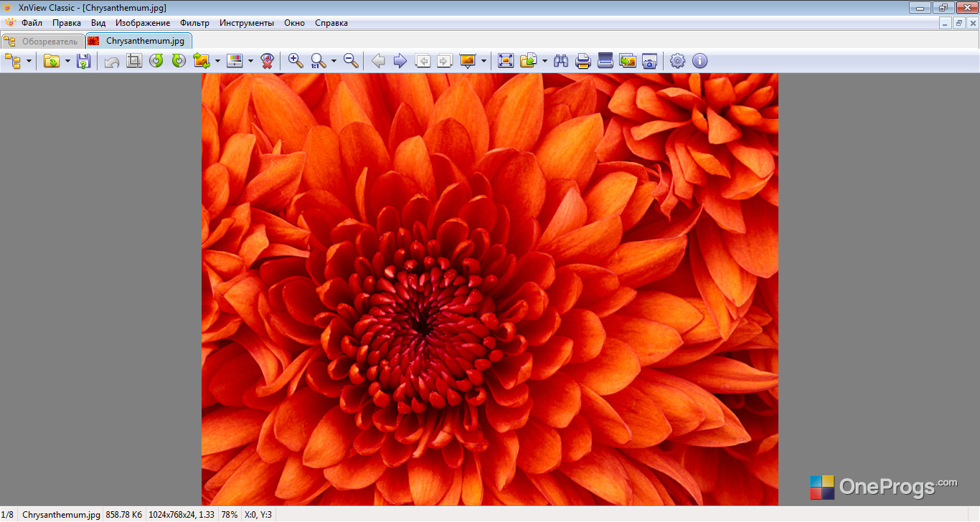
Task: Close the Chrysanthemum.jpg document window
Action: (972, 23)
